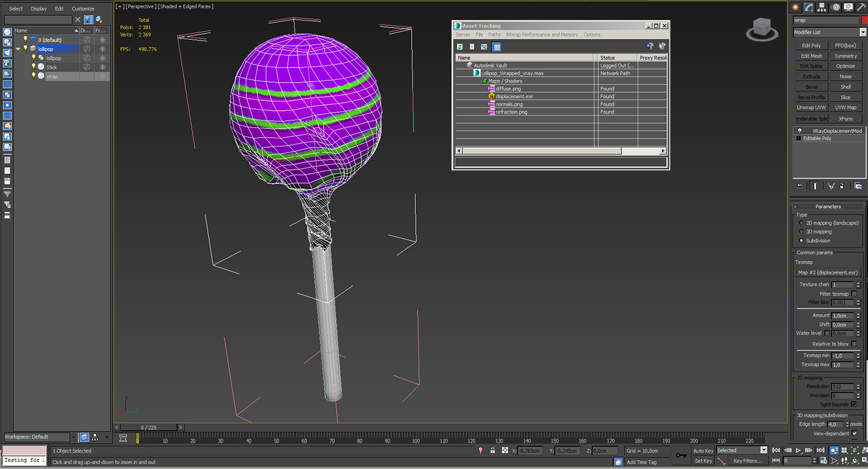Open the Create command panel tab
Screen dimensions: 868x469
tap(795, 7)
